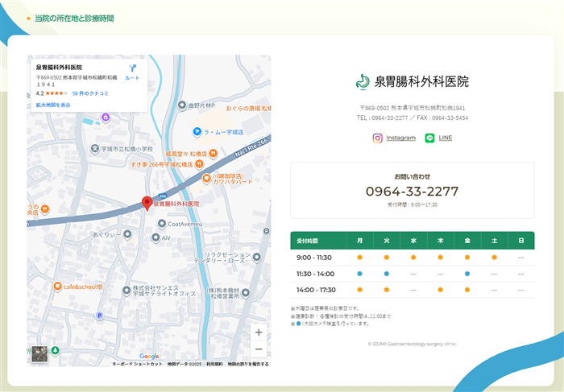Zoom out the map with minus button
Screen dimensions: 564x392
point(259,349)
